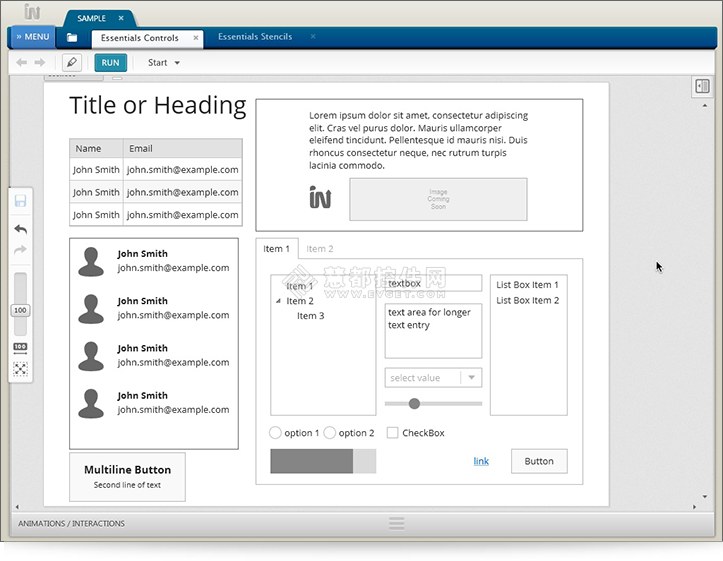Toggle the pencil edit mode icon
The image size is (723, 561).
(72, 62)
